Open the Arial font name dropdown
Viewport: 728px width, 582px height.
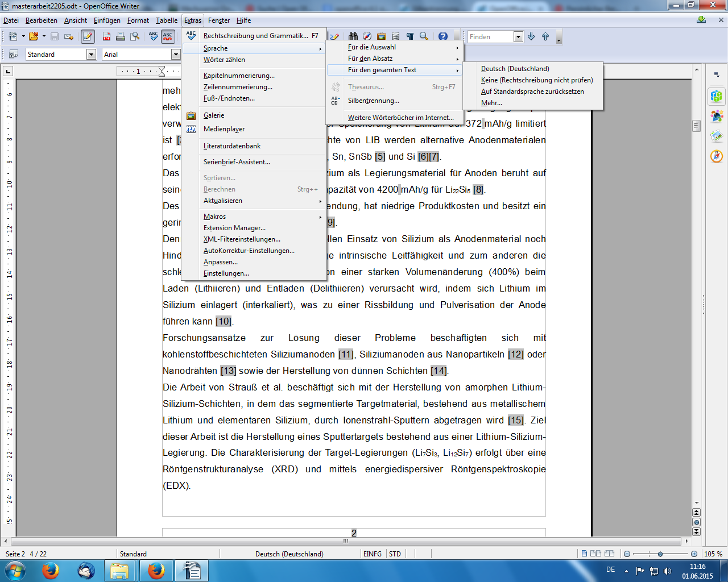pos(176,55)
